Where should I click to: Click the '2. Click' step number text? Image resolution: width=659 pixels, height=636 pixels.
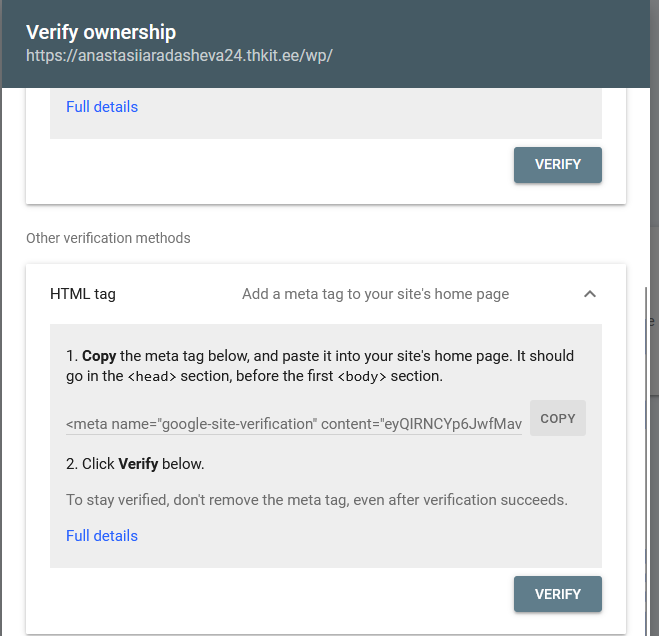[90, 464]
